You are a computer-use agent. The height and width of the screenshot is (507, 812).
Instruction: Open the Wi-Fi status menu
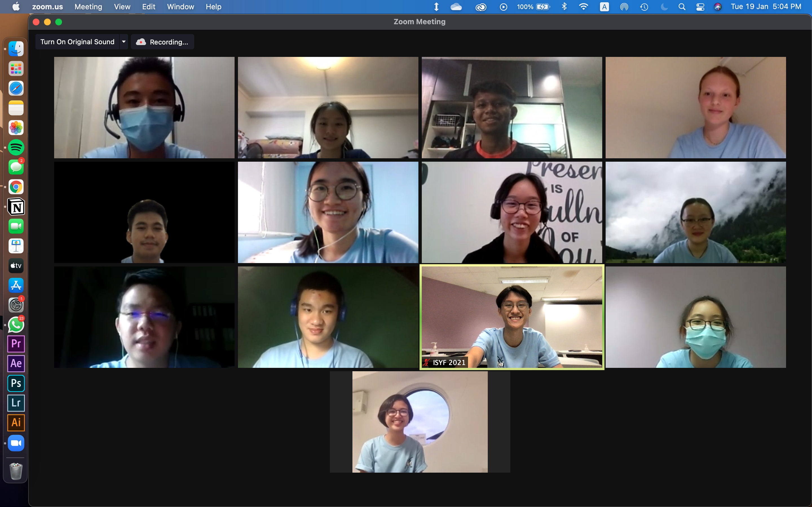(x=584, y=7)
